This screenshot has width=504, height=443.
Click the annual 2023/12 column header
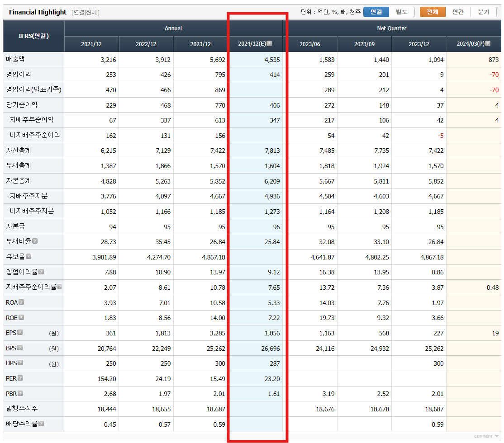[200, 44]
